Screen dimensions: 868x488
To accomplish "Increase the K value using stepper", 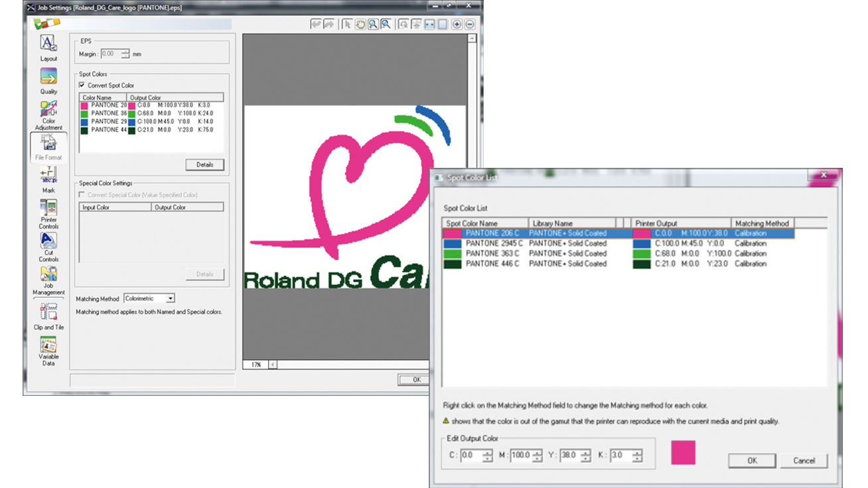I will pyautogui.click(x=637, y=453).
